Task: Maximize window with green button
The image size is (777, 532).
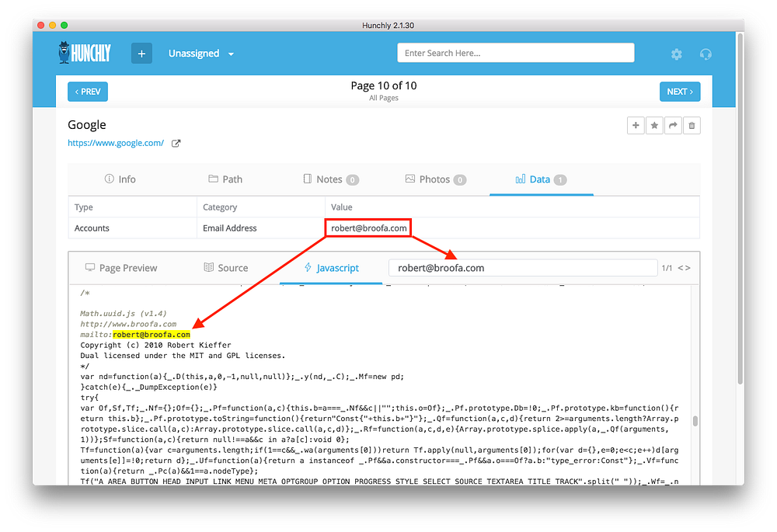Action: (64, 26)
